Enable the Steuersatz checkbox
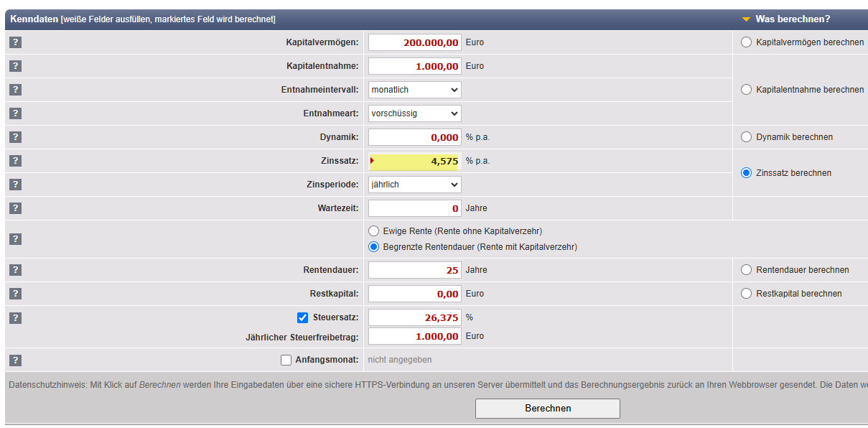Viewport: 868px width, 428px height. pos(302,317)
